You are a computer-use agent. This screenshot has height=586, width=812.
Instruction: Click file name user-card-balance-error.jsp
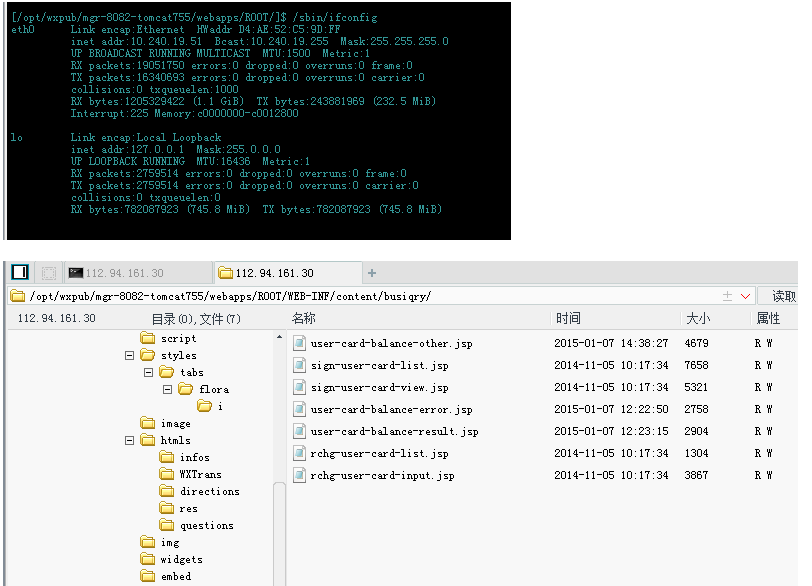tap(392, 409)
